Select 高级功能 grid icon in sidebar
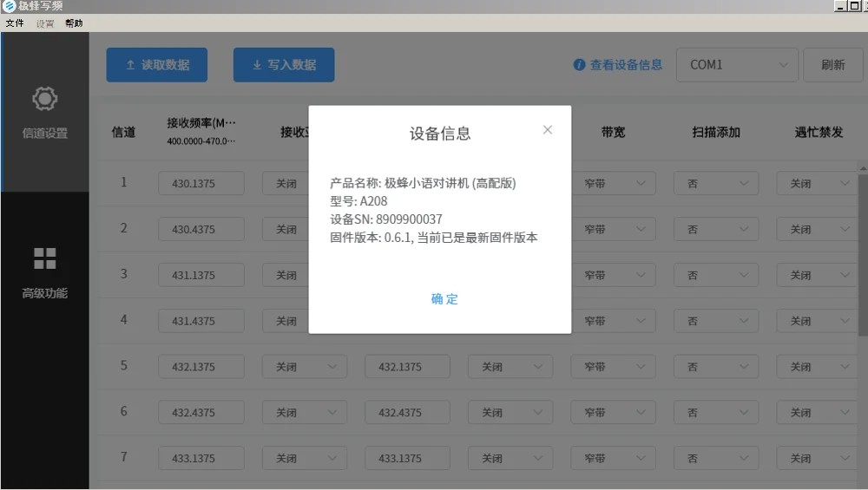 click(x=45, y=258)
